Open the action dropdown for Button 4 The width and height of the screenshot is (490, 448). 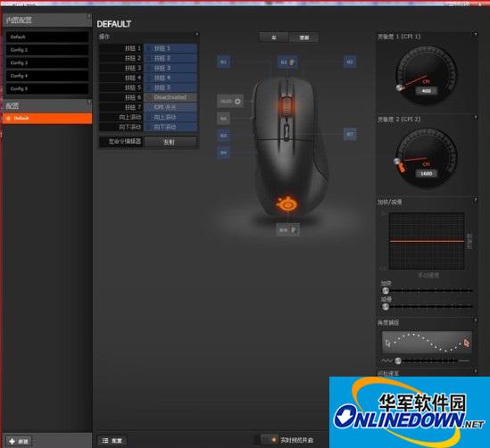coord(170,78)
